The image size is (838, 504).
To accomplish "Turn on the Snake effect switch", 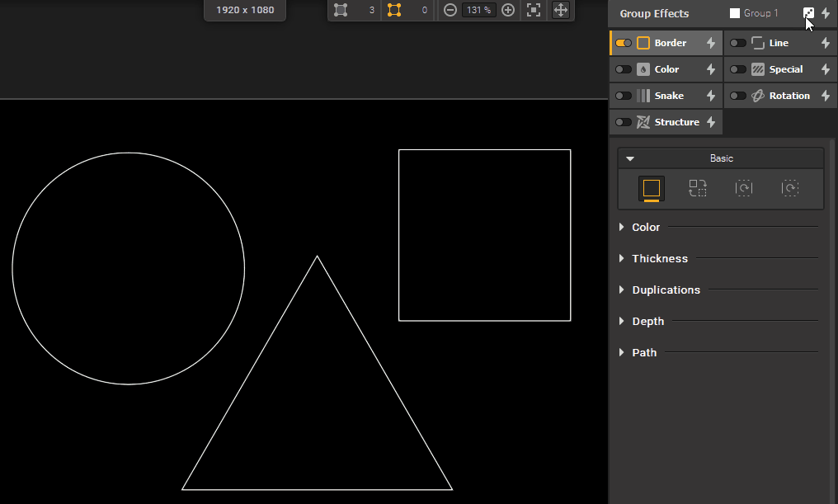I will pos(624,96).
